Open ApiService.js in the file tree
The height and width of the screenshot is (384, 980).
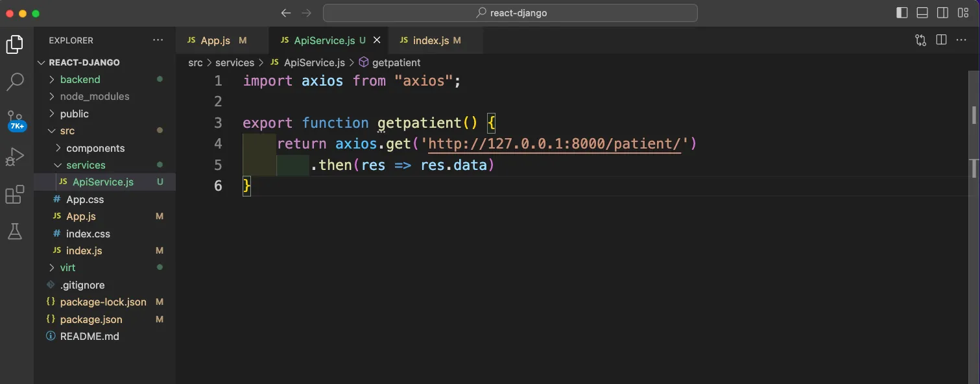[x=104, y=182]
